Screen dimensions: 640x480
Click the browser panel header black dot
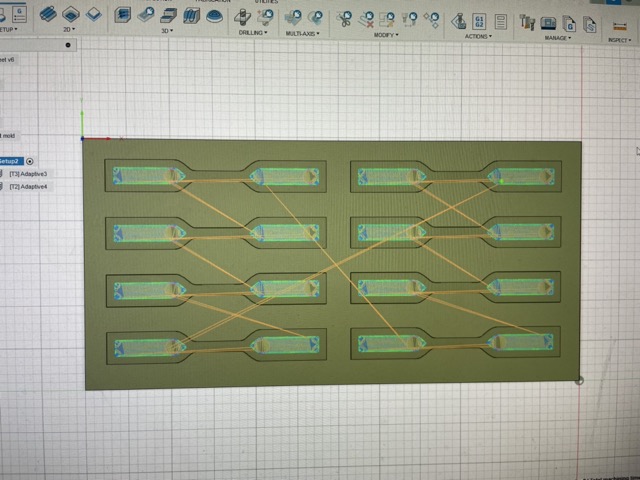coord(68,45)
